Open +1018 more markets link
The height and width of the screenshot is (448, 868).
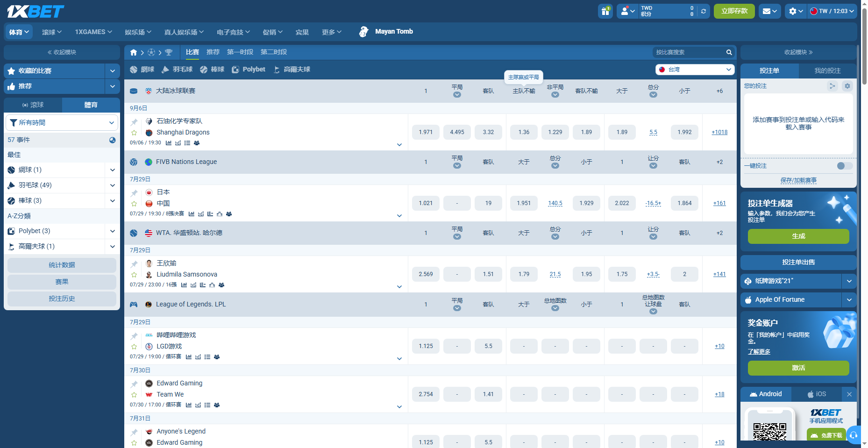(719, 132)
